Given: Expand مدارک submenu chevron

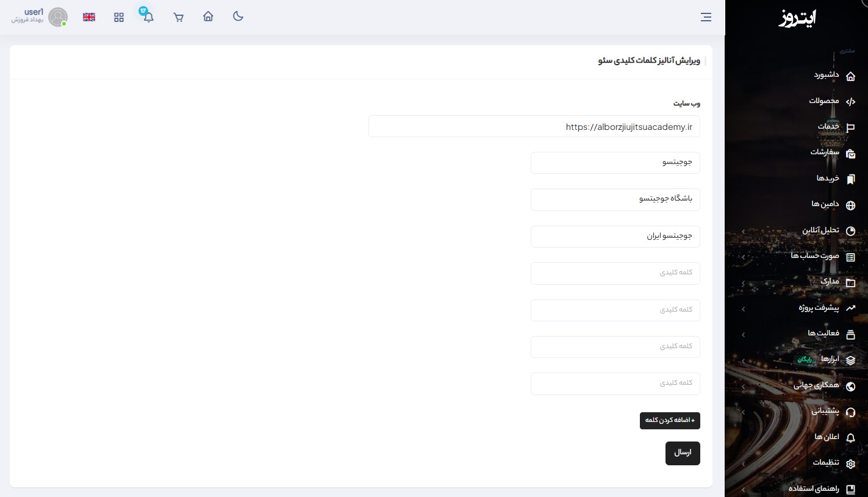Looking at the screenshot, I should point(743,283).
